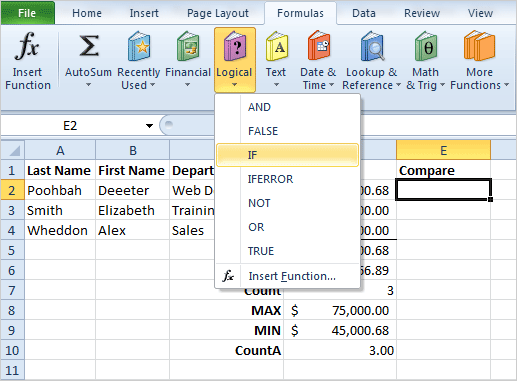The width and height of the screenshot is (517, 381).
Task: Select column E header
Action: coord(443,150)
